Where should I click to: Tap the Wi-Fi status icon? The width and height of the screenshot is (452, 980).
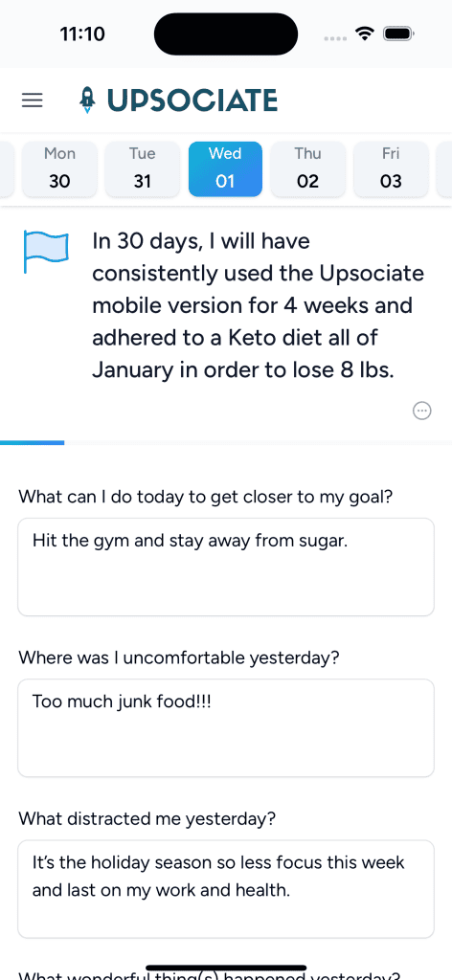tap(364, 33)
